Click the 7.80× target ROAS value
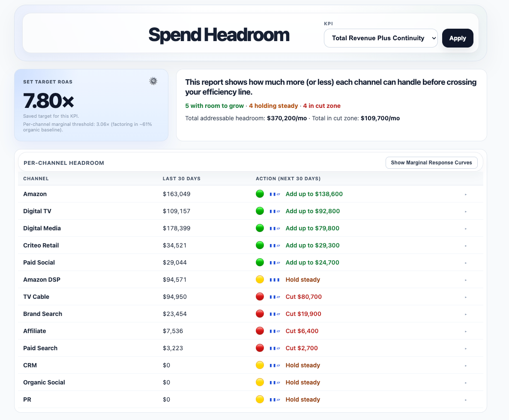 49,101
